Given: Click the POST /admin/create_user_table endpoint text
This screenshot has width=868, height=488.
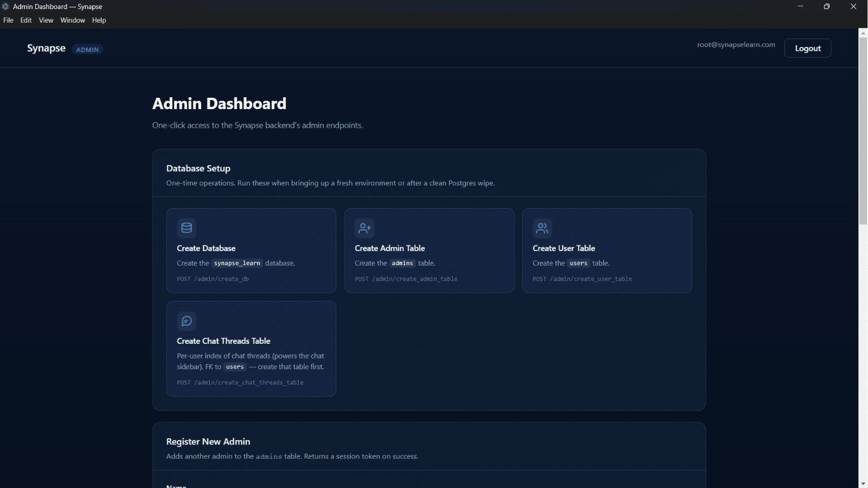Looking at the screenshot, I should click(x=583, y=279).
